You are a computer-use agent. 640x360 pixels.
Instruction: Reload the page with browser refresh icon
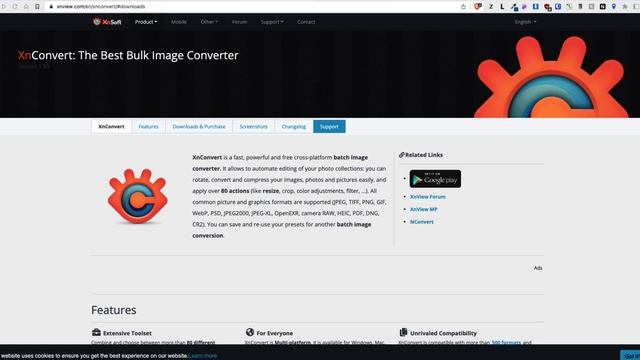click(x=15, y=7)
